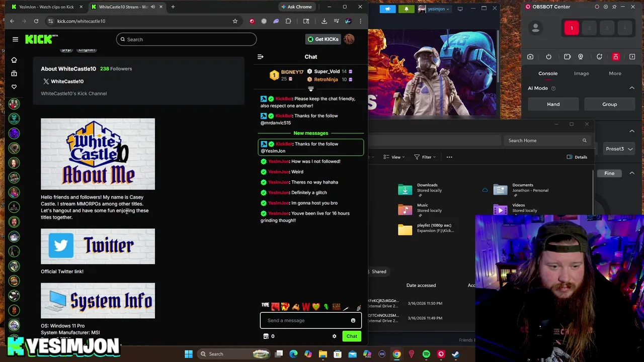Reload the Kick page
Viewport: 644px width, 362px height.
click(x=36, y=21)
